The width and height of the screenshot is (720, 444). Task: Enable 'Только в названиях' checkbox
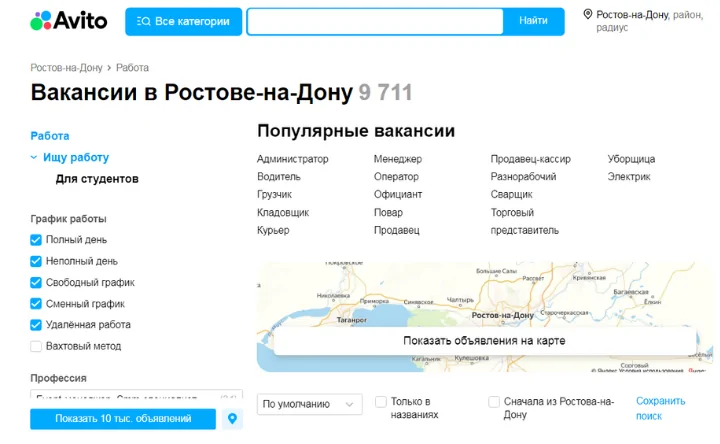pos(381,402)
